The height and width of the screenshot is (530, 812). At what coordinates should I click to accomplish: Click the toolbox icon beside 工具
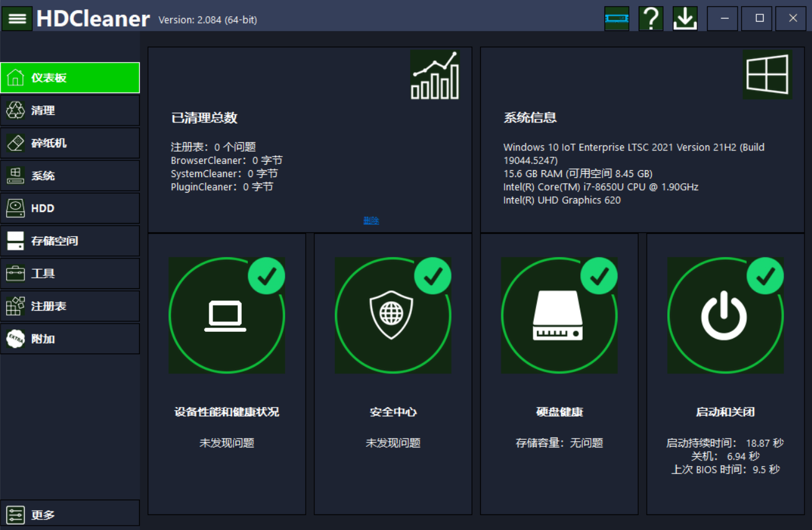coord(16,273)
